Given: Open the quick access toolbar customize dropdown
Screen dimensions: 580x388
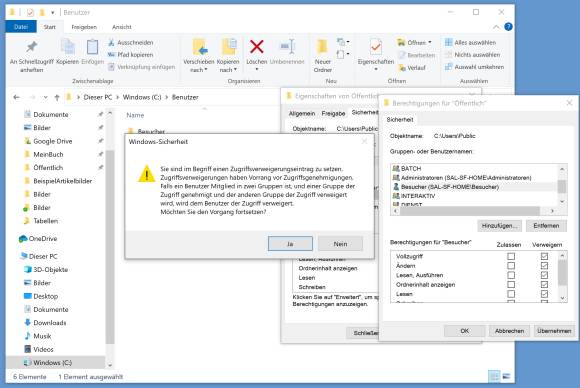Looking at the screenshot, I should 53,13.
